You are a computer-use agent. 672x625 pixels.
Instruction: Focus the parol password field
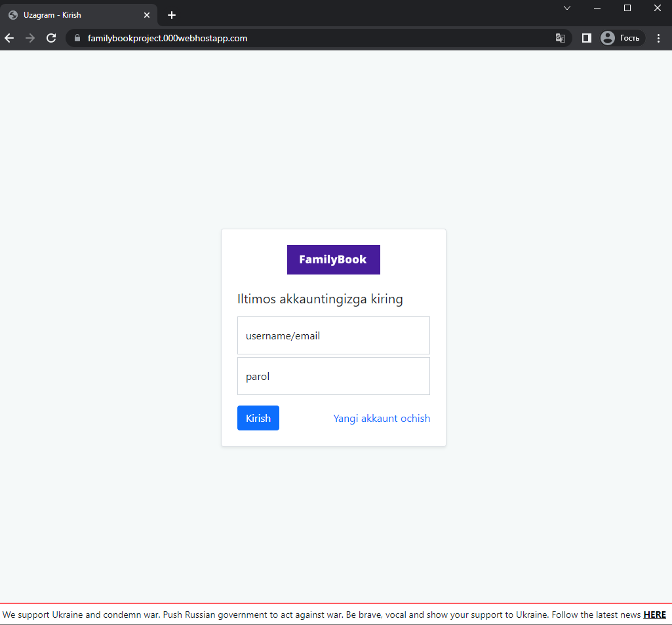(x=334, y=376)
